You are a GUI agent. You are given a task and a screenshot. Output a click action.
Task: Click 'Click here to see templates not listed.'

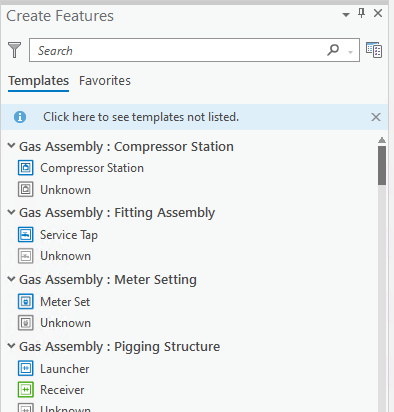point(141,117)
